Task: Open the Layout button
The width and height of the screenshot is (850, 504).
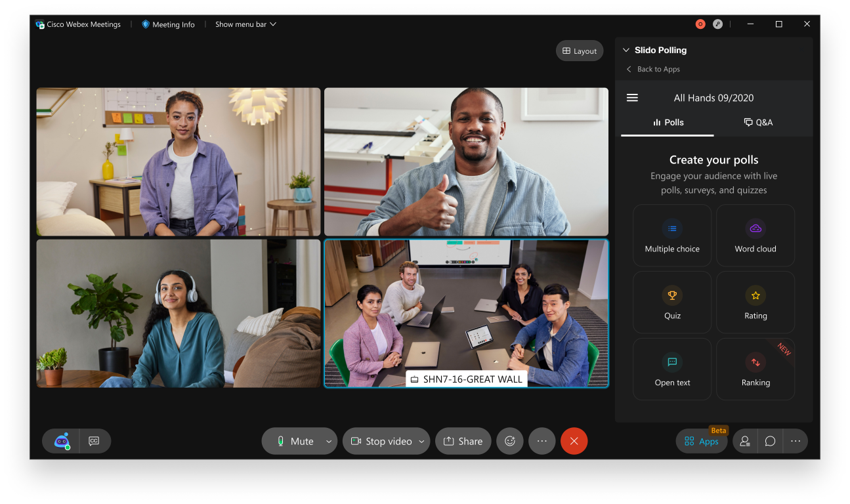Action: 580,51
